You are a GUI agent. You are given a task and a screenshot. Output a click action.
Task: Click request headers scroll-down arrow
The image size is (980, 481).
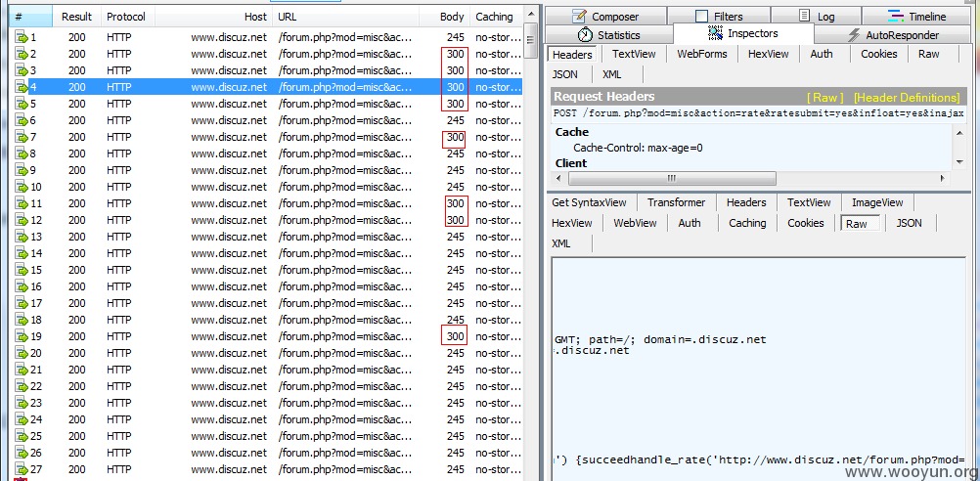click(x=960, y=163)
